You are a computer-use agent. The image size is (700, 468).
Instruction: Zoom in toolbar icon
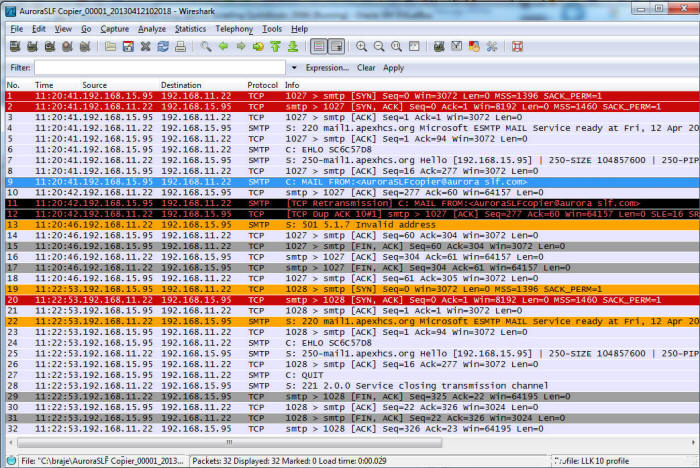[x=361, y=46]
